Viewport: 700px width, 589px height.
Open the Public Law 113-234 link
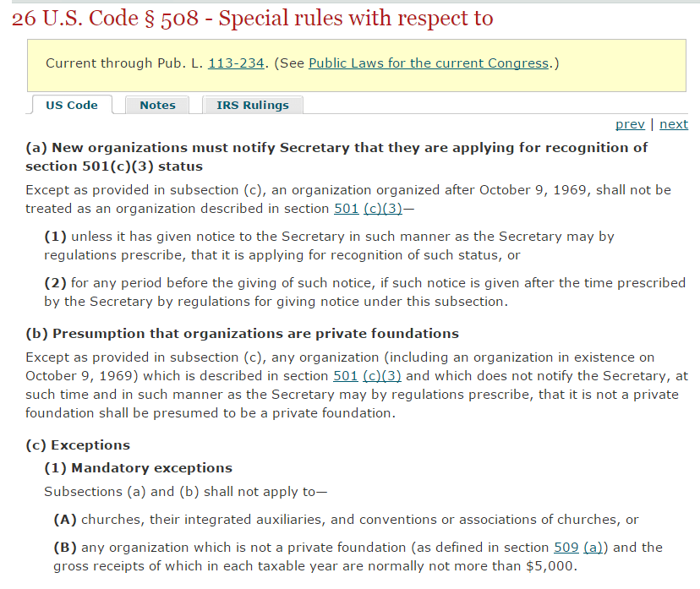235,63
